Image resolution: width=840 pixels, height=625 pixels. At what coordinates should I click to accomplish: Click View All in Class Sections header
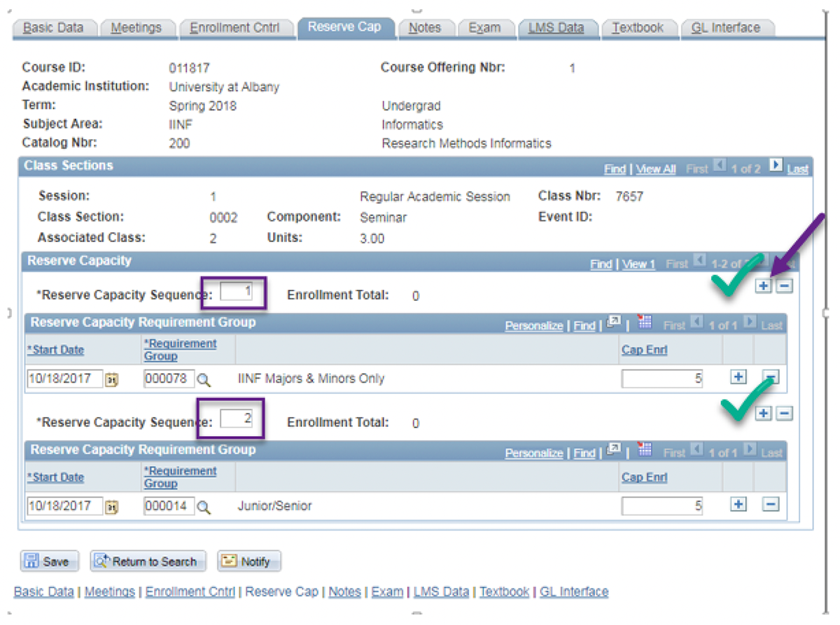(655, 169)
